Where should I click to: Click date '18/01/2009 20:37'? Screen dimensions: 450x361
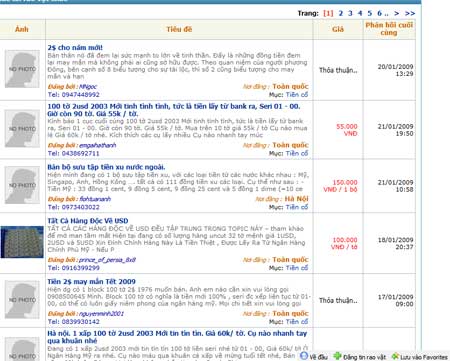(395, 243)
